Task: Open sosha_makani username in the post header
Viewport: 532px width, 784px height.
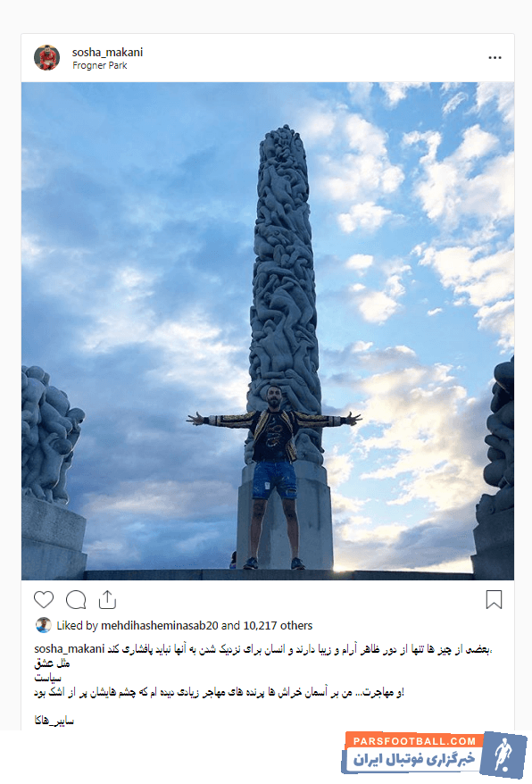Action: 107,52
